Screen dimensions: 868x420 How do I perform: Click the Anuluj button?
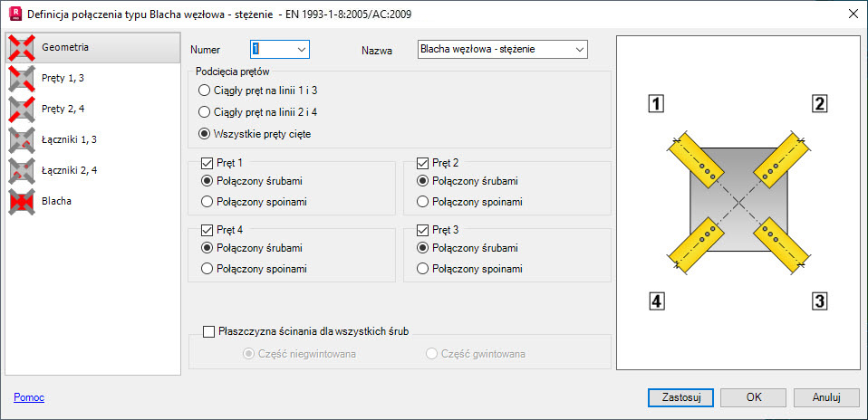coord(826,397)
